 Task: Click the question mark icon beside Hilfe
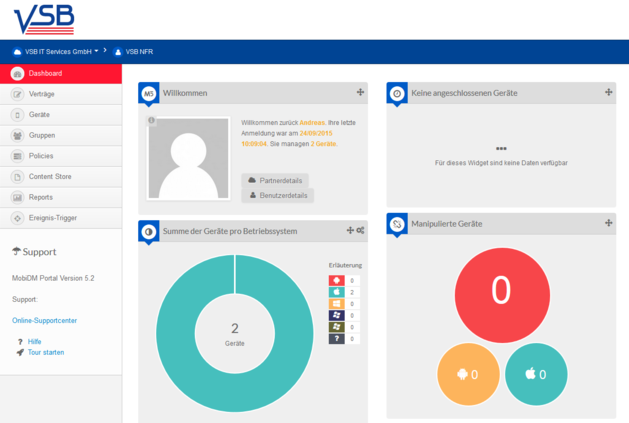[x=20, y=342]
